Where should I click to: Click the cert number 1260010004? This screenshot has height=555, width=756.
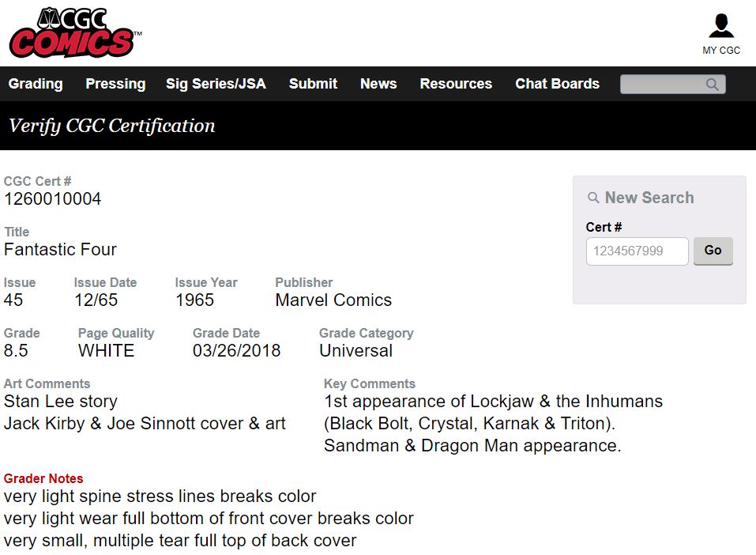[x=53, y=198]
